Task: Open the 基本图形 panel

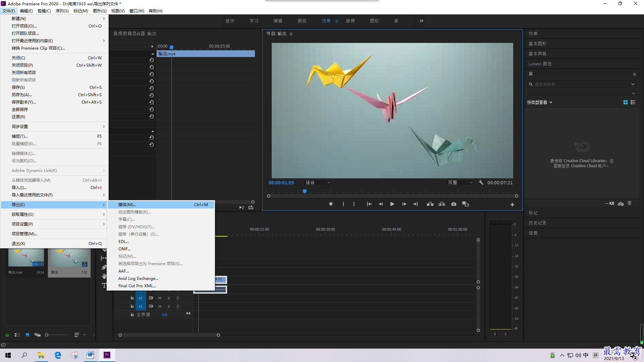Action: click(537, 44)
